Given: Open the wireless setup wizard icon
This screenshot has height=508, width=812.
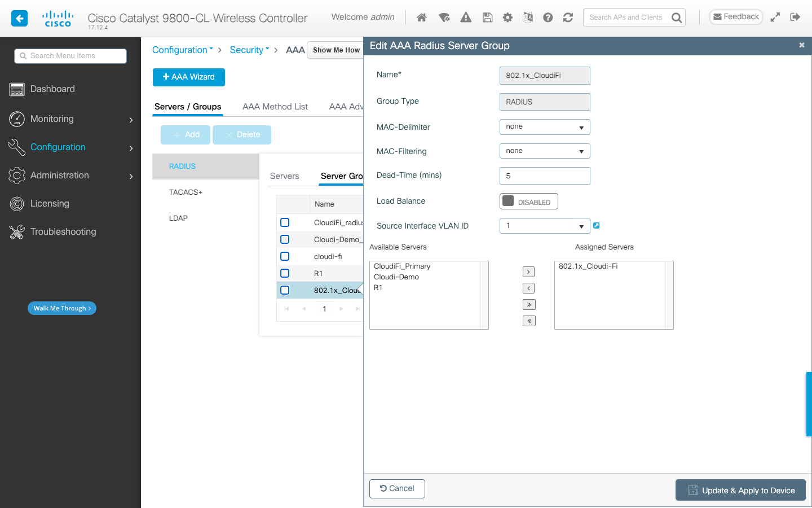Looking at the screenshot, I should (444, 17).
